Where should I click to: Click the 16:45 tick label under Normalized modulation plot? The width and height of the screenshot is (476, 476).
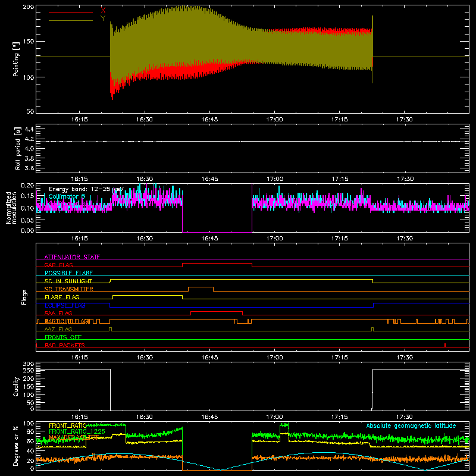click(210, 239)
